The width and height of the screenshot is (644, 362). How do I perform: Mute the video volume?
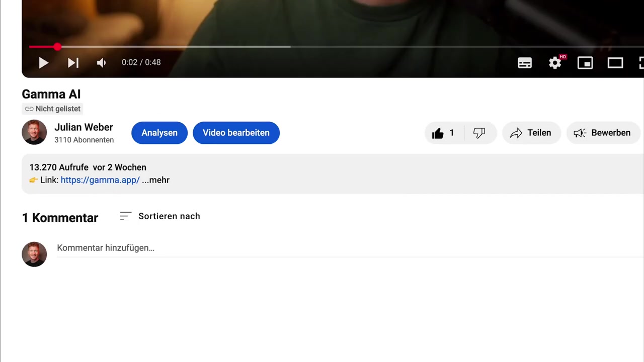tap(101, 63)
